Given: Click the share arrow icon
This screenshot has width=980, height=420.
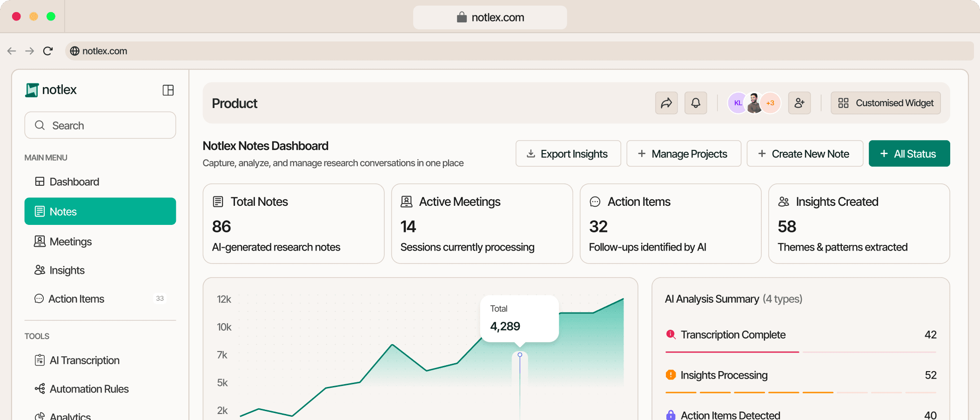Looking at the screenshot, I should coord(666,103).
